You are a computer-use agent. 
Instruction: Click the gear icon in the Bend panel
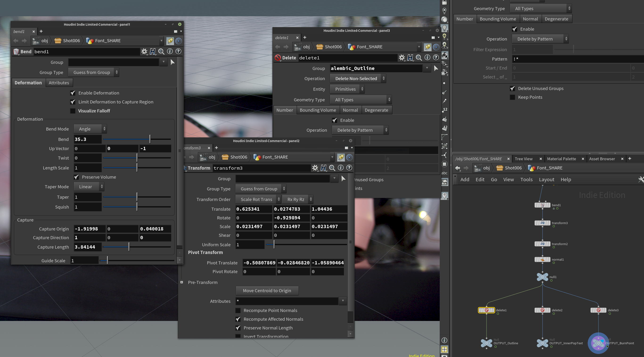(x=144, y=52)
